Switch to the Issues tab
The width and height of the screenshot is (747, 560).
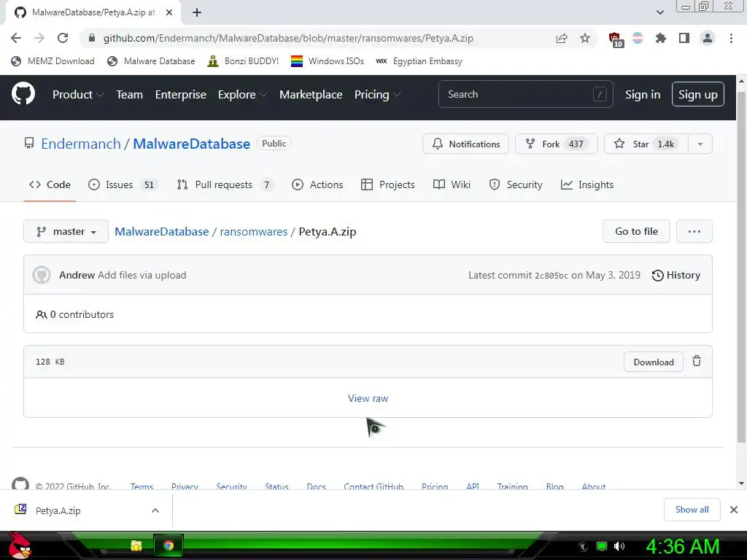tap(123, 184)
